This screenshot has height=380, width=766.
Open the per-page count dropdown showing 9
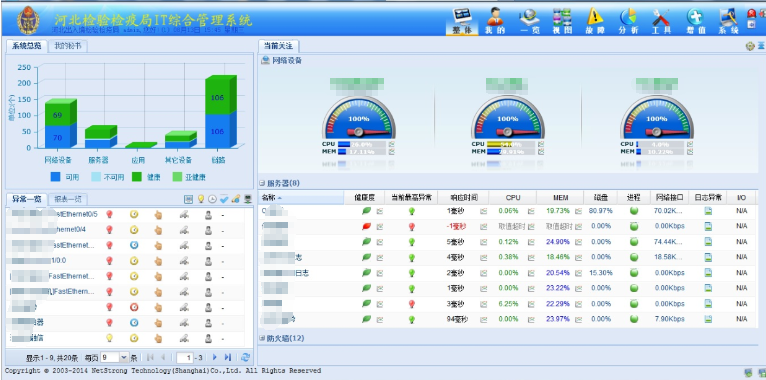click(x=114, y=358)
